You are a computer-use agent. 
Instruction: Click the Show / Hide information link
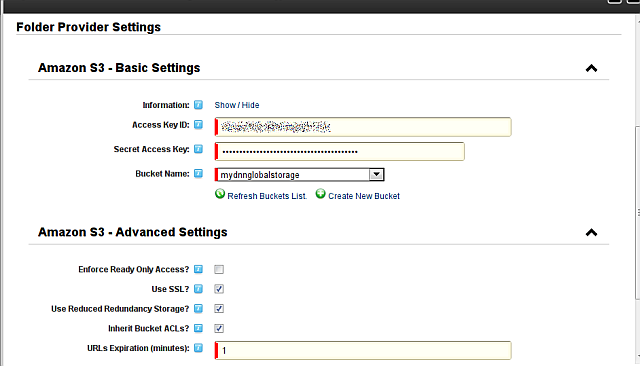(237, 105)
